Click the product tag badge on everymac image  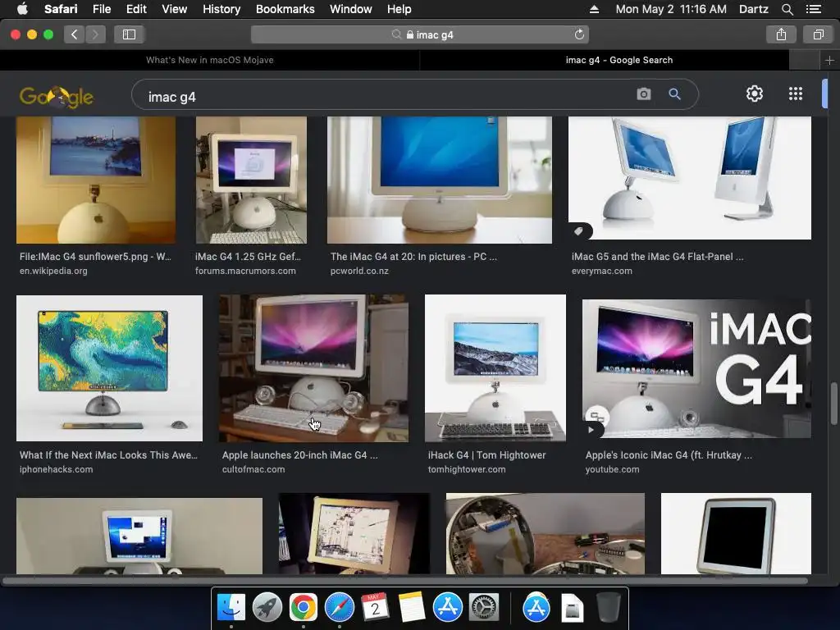(x=578, y=231)
